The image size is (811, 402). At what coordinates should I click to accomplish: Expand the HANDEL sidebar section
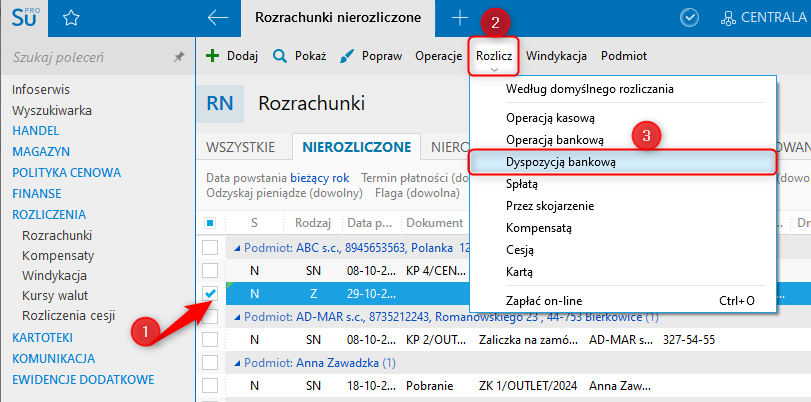(x=36, y=131)
